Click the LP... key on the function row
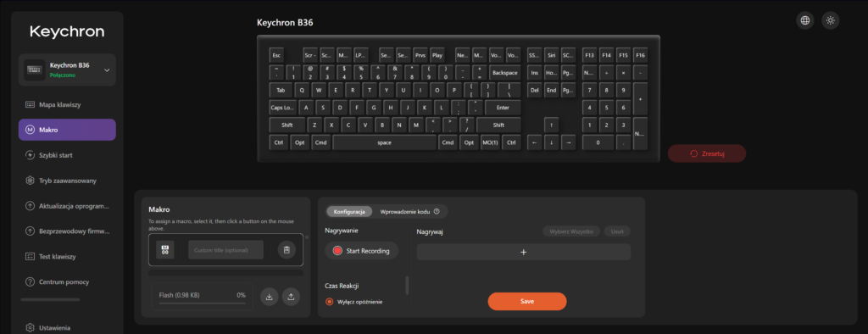The width and height of the screenshot is (868, 334). tap(361, 55)
